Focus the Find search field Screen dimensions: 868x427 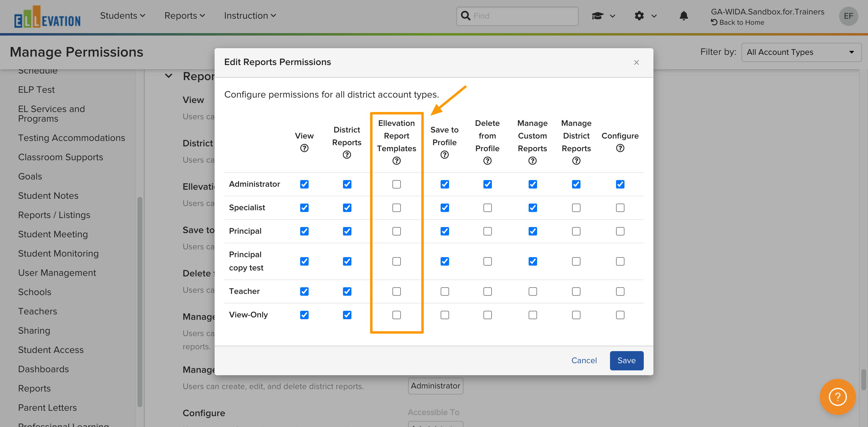517,16
